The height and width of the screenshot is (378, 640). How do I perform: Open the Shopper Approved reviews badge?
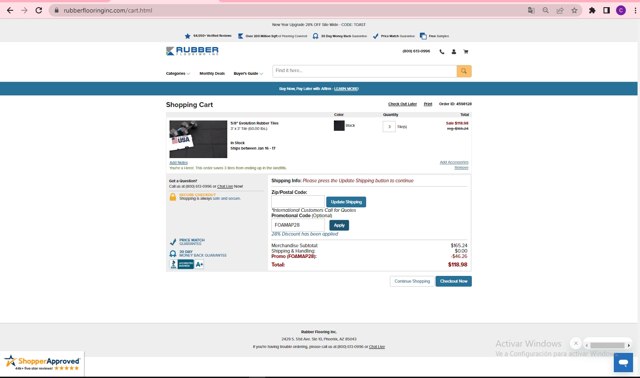click(42, 363)
